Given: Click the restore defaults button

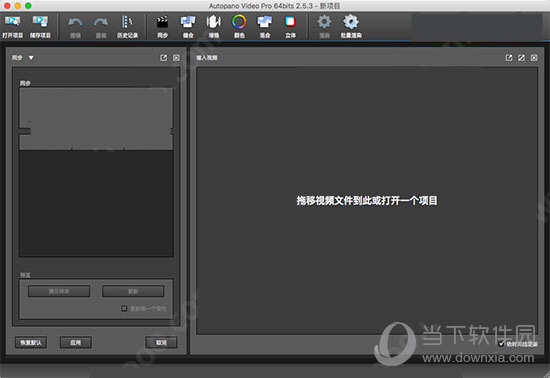Looking at the screenshot, I should (x=31, y=343).
